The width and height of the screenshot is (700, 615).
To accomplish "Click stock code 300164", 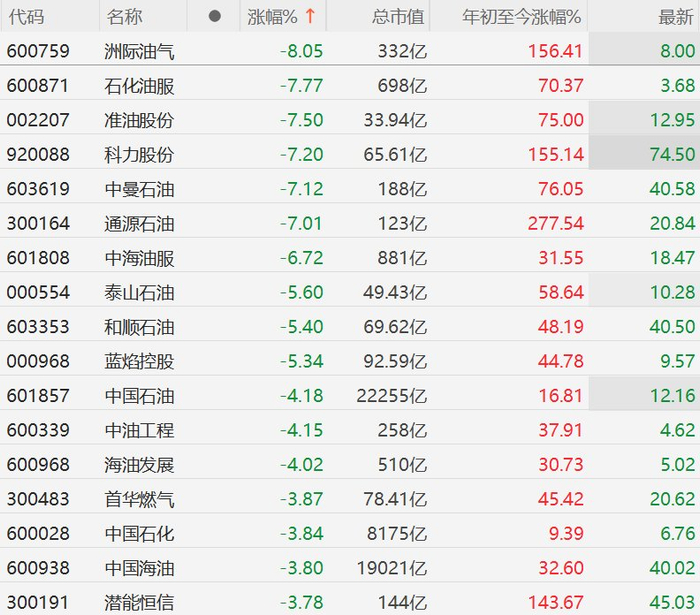I will [38, 223].
